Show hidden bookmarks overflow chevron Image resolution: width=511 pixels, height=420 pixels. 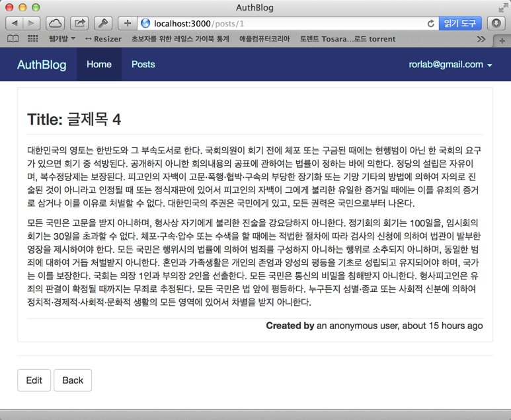tap(481, 39)
